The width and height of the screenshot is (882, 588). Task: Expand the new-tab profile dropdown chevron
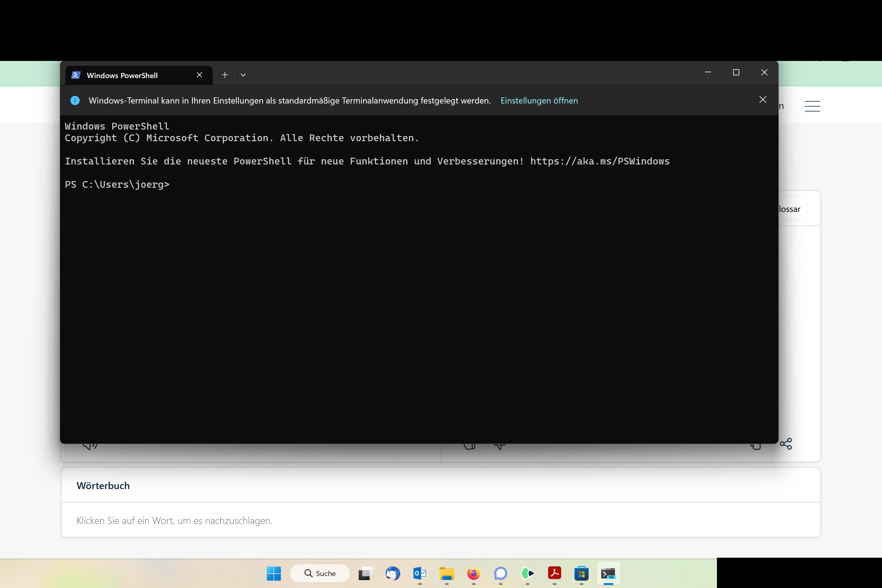click(243, 75)
